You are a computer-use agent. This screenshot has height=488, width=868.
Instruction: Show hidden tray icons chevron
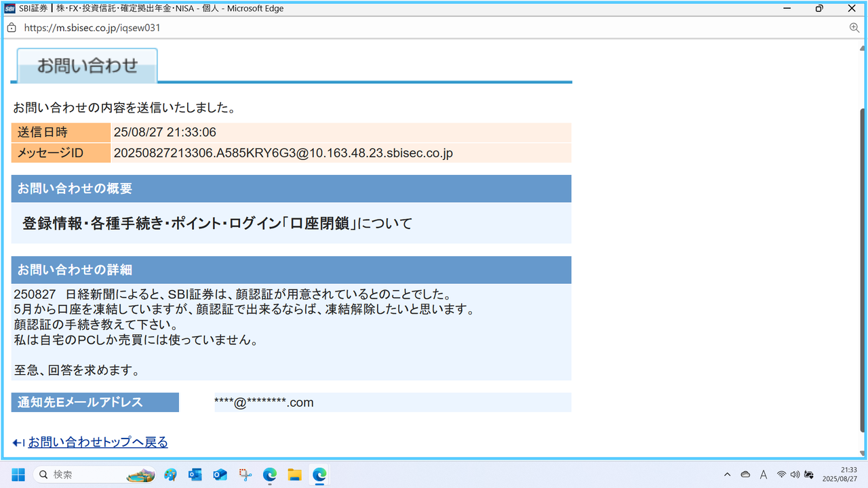pos(728,474)
